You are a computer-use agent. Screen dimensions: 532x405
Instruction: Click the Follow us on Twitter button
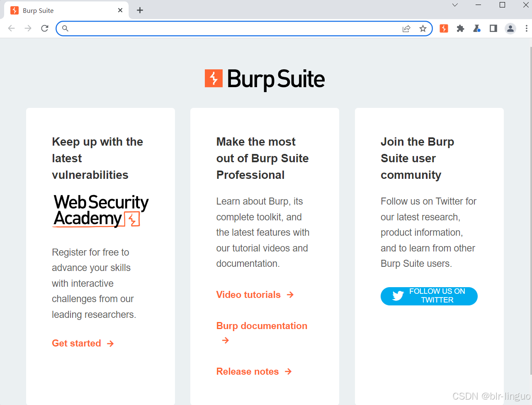tap(429, 296)
